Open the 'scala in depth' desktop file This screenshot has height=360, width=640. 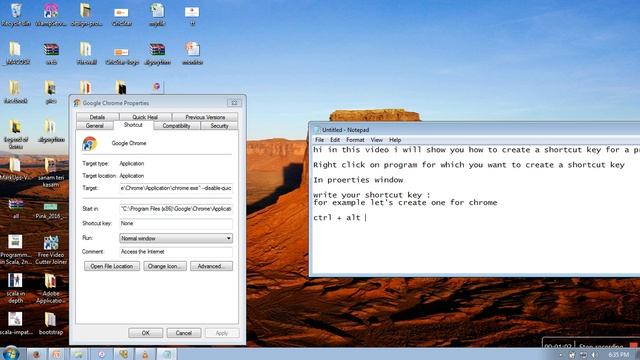pos(16,288)
